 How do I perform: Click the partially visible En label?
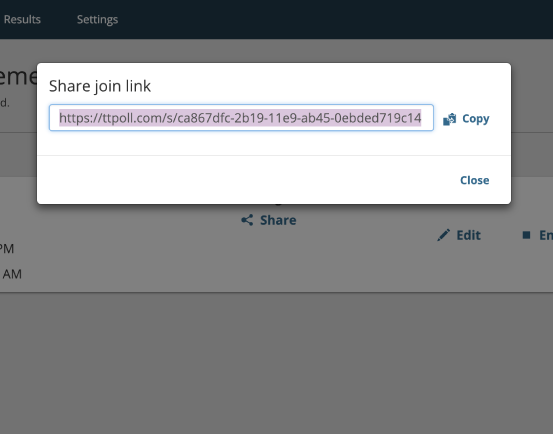coord(546,235)
